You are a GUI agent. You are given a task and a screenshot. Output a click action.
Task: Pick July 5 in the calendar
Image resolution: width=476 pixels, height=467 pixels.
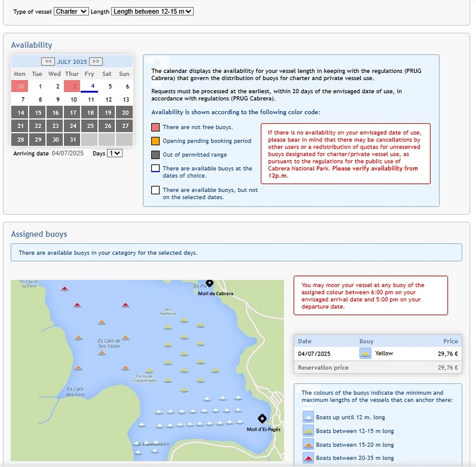point(110,86)
